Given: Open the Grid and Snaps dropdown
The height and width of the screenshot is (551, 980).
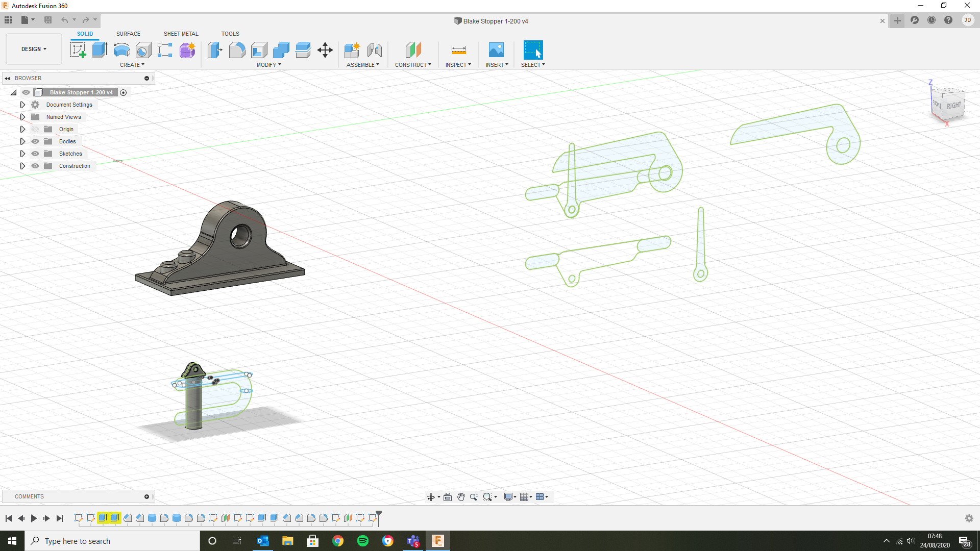Looking at the screenshot, I should coord(526,497).
